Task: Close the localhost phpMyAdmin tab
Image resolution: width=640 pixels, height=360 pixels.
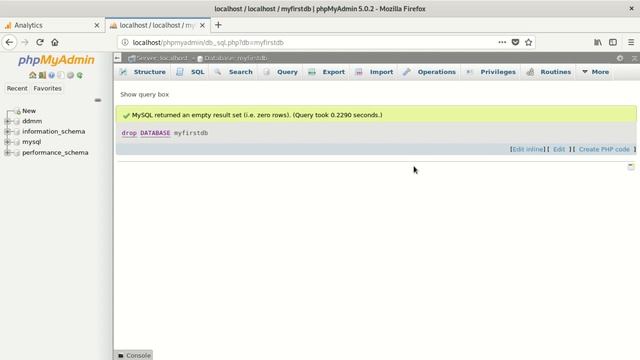Action: tap(202, 25)
